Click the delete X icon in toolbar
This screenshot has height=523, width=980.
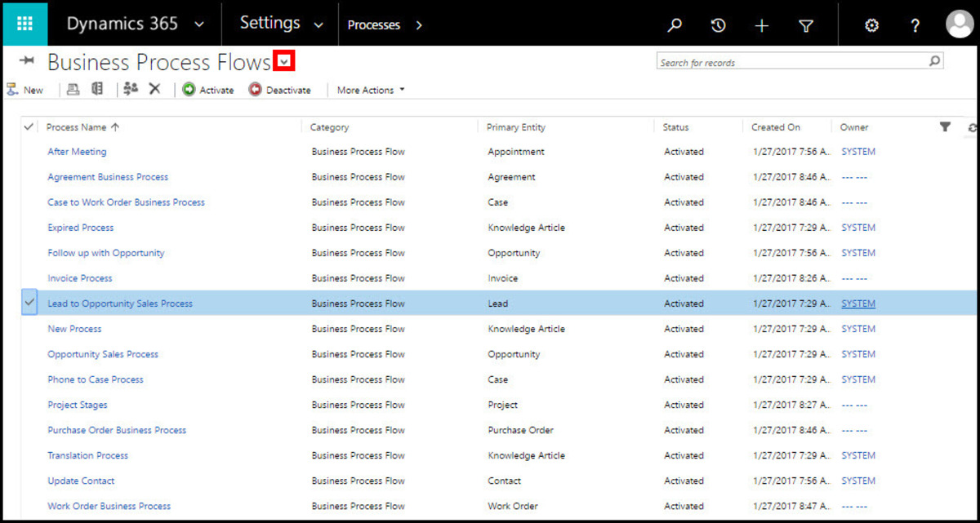coord(154,89)
